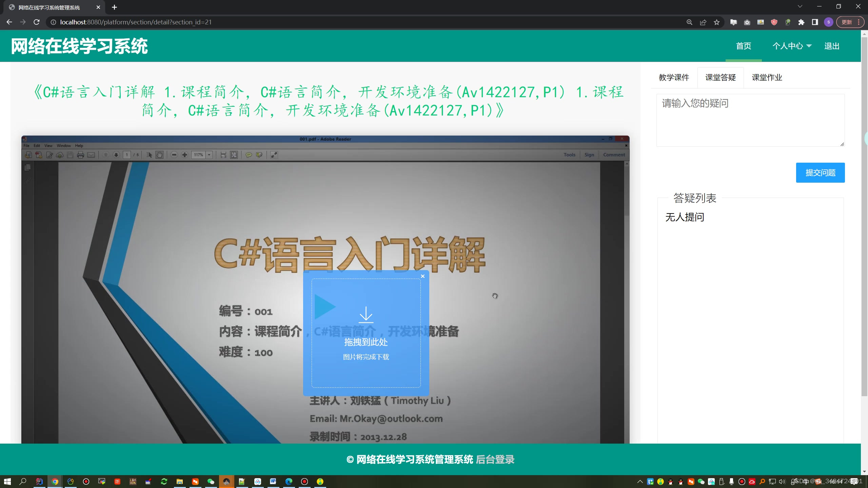Open the Print dialog in Adobe Reader
Image resolution: width=868 pixels, height=488 pixels.
(81, 155)
